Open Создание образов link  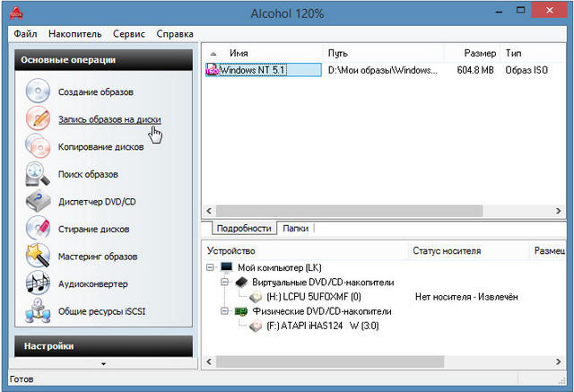[x=96, y=91]
